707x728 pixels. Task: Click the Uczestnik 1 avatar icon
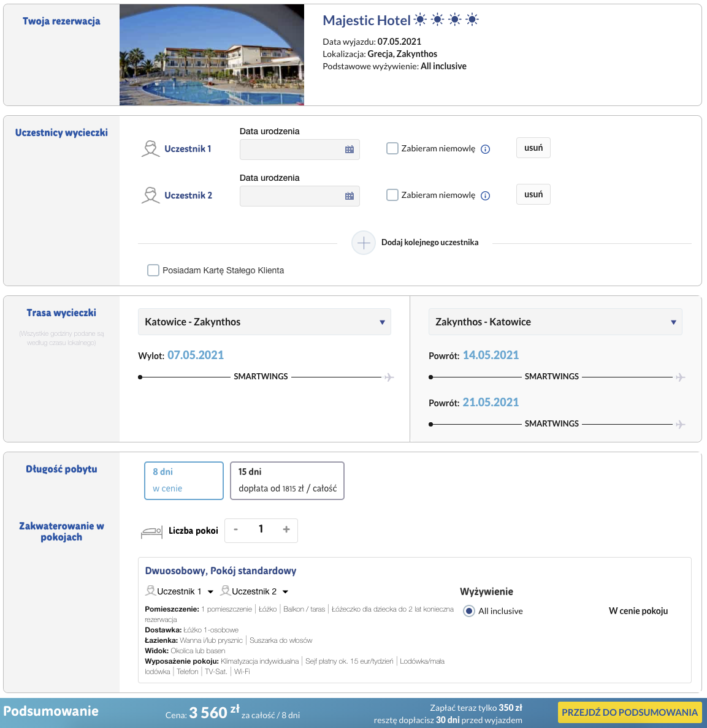[150, 149]
